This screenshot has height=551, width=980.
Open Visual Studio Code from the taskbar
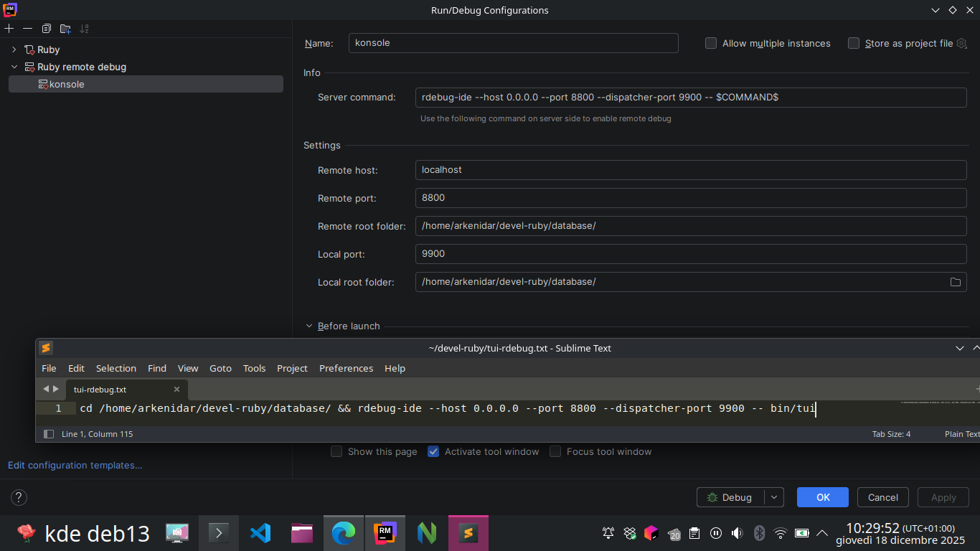(260, 533)
